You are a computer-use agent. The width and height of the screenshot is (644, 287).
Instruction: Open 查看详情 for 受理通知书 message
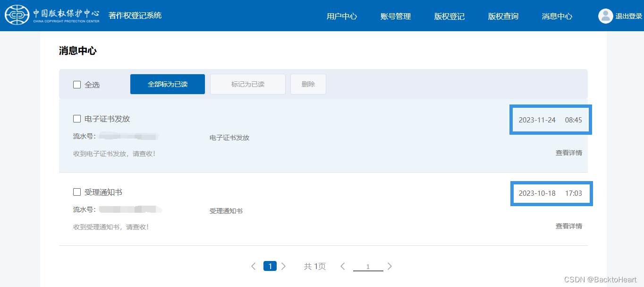coord(569,226)
